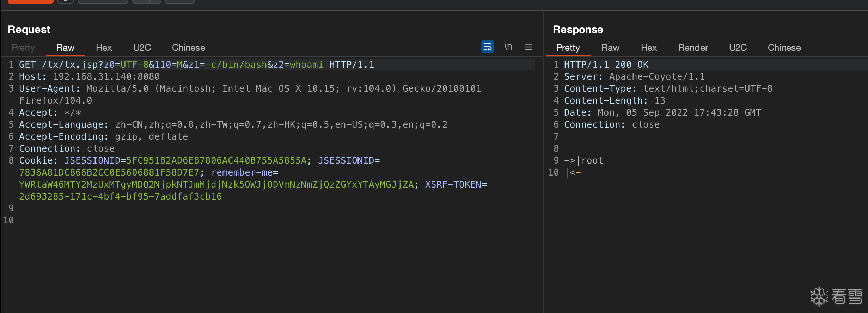Click the Content-Length header in the response
The width and height of the screenshot is (868, 313).
pos(614,100)
